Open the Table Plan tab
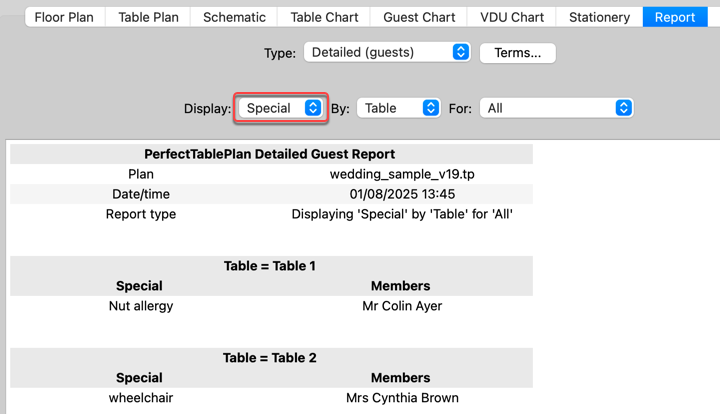 coord(150,17)
